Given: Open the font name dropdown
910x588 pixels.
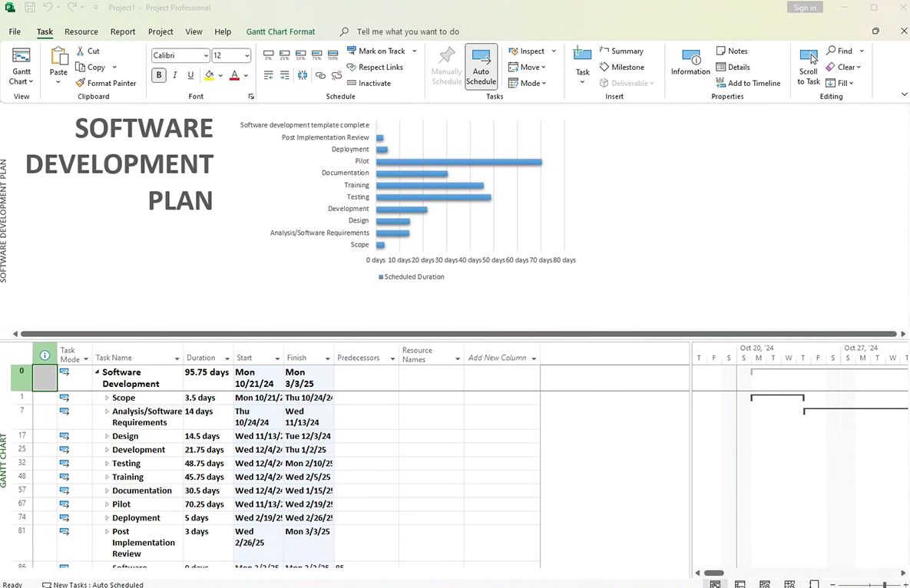Looking at the screenshot, I should 206,55.
